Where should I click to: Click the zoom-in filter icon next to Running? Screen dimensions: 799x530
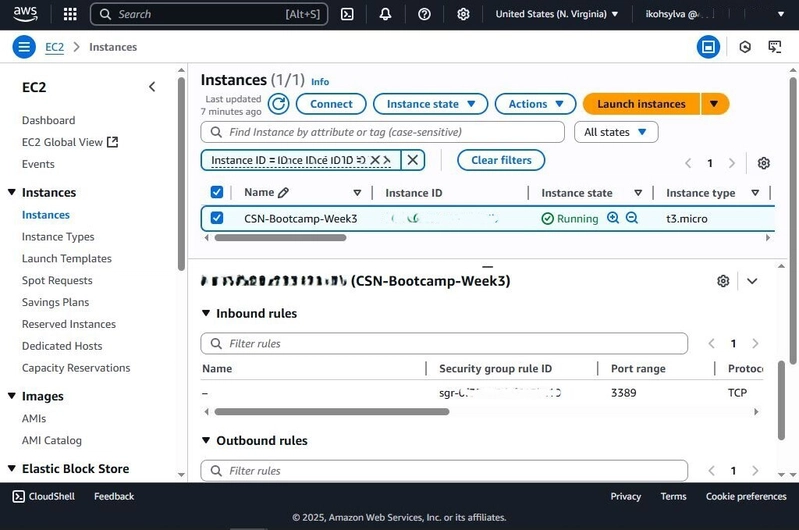click(x=612, y=218)
